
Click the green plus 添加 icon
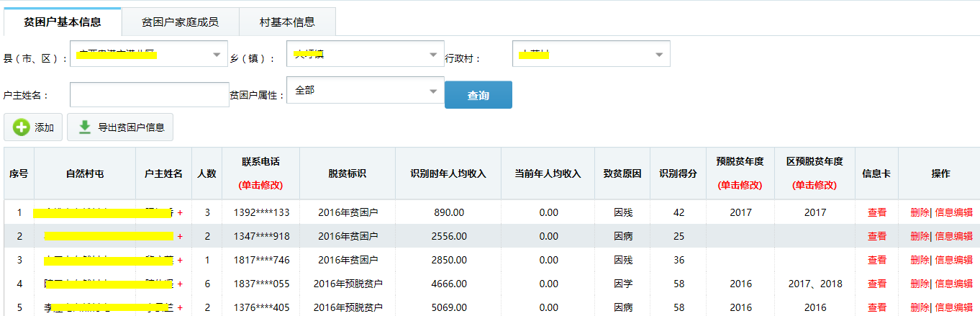click(x=22, y=127)
